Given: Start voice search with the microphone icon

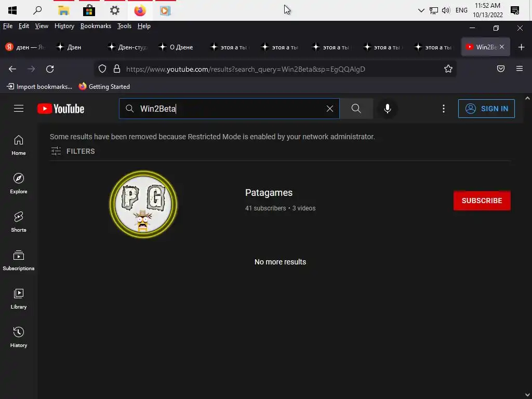Looking at the screenshot, I should [x=387, y=109].
